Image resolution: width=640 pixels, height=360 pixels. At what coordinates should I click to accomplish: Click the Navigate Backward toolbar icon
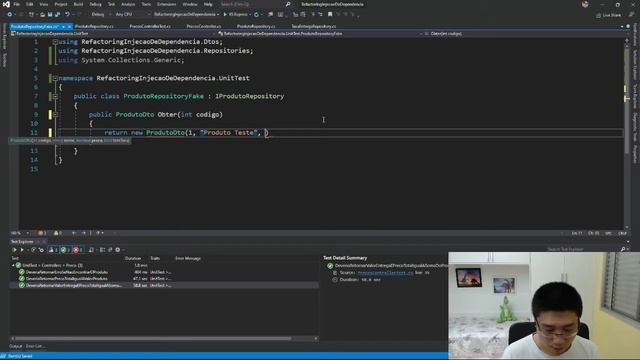(9, 14)
